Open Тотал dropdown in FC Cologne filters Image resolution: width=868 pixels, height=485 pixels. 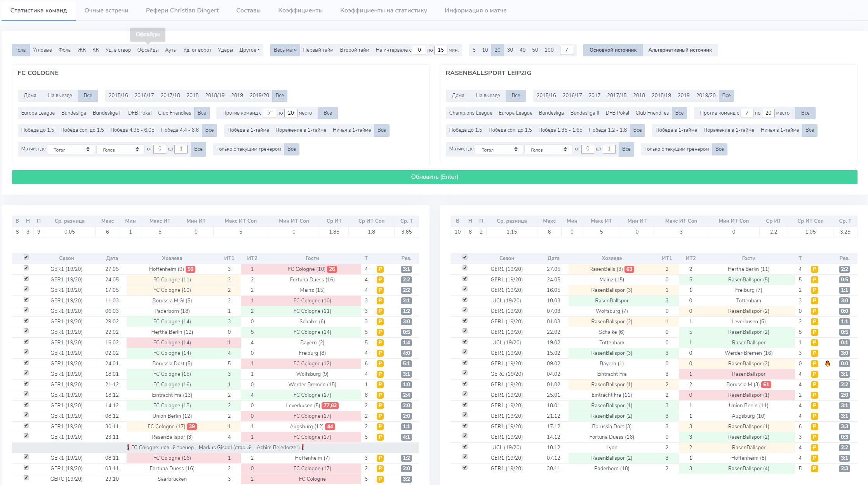[71, 150]
